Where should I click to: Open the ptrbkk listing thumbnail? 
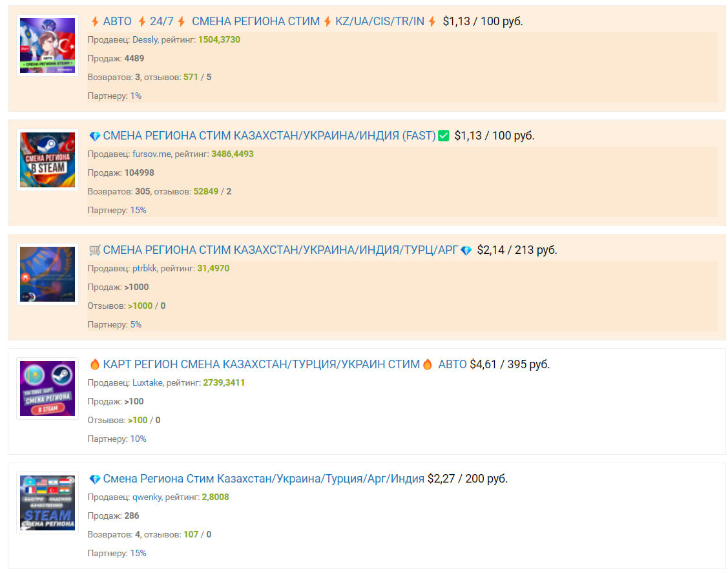point(47,274)
